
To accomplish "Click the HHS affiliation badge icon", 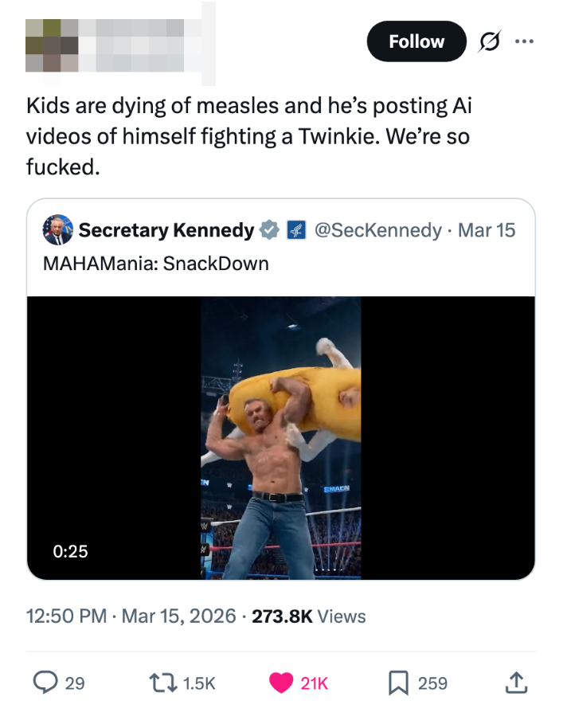I will click(295, 230).
